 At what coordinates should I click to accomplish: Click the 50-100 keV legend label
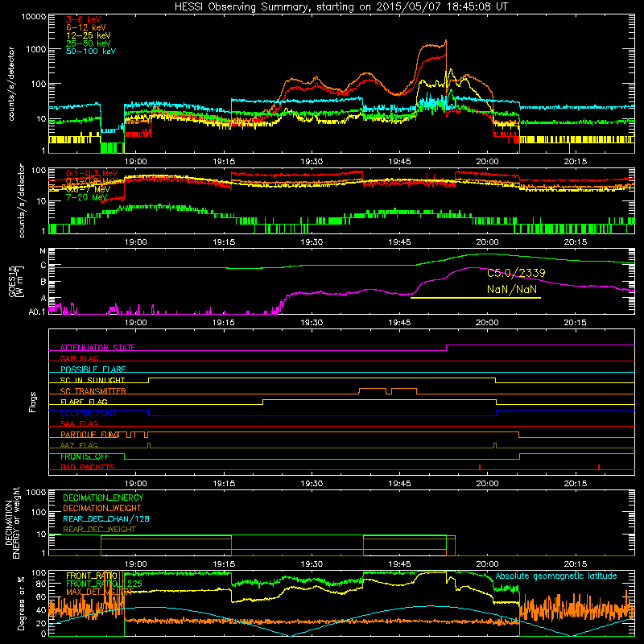point(91,51)
